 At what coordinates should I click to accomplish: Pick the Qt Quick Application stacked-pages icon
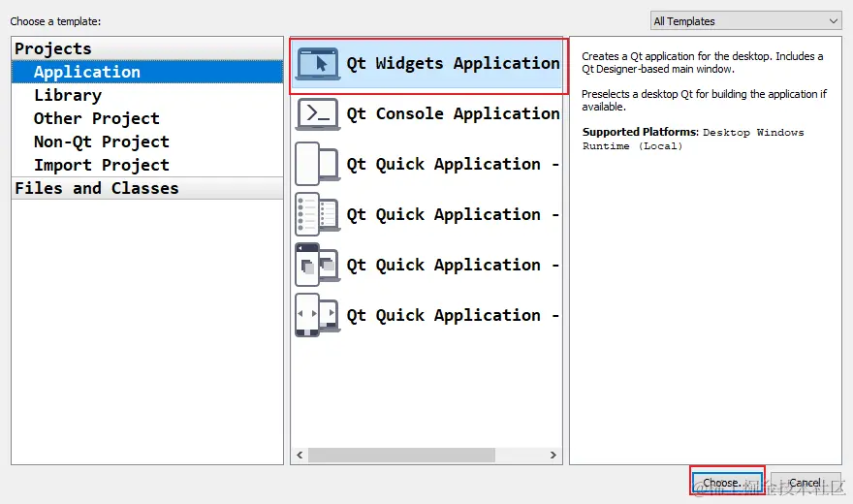pos(318,265)
